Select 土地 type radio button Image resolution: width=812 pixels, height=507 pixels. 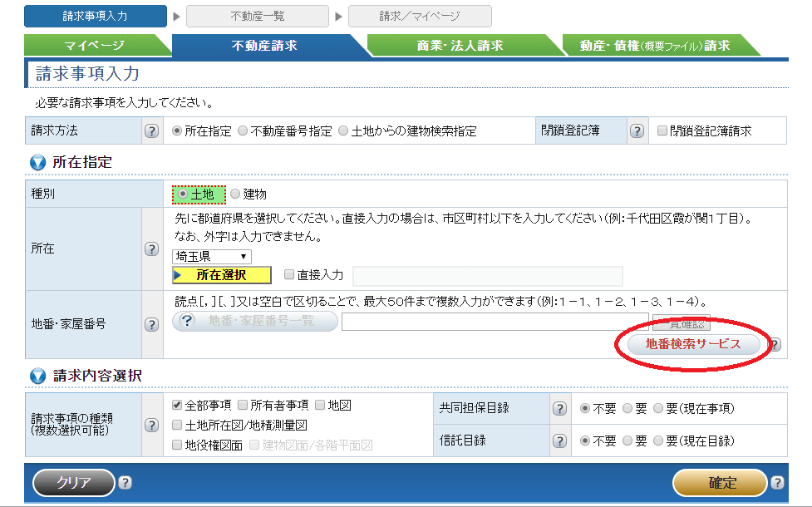182,194
